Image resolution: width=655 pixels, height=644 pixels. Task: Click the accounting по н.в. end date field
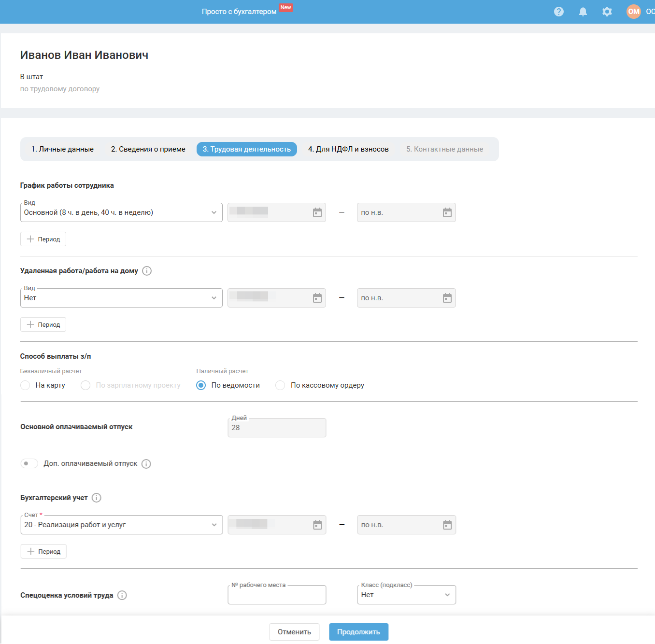coord(407,525)
